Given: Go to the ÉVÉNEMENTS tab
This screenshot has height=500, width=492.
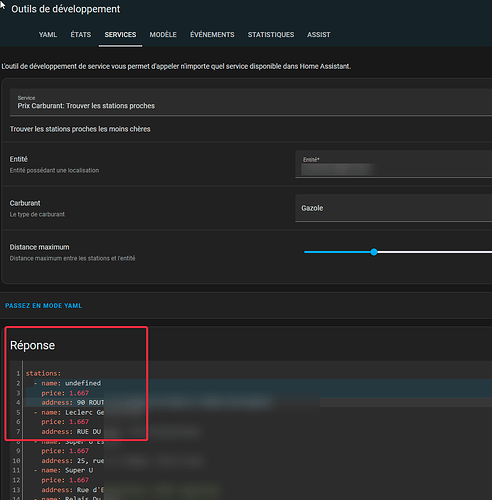Looking at the screenshot, I should [x=212, y=35].
